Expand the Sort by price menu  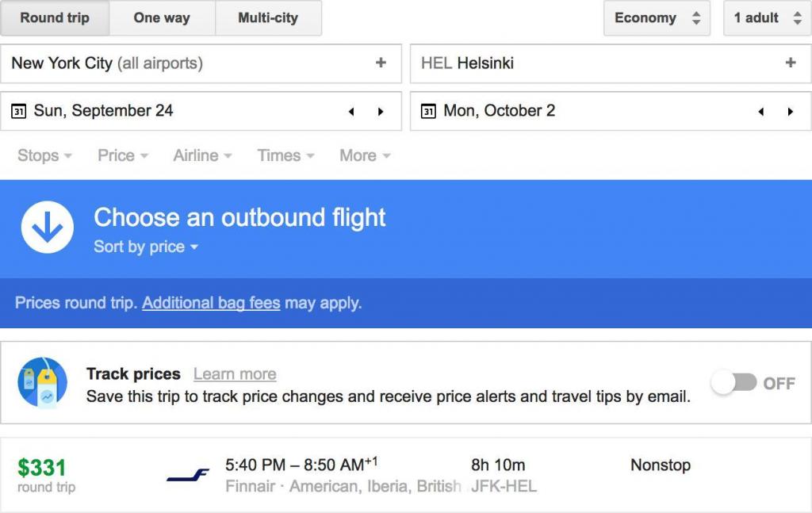(146, 247)
